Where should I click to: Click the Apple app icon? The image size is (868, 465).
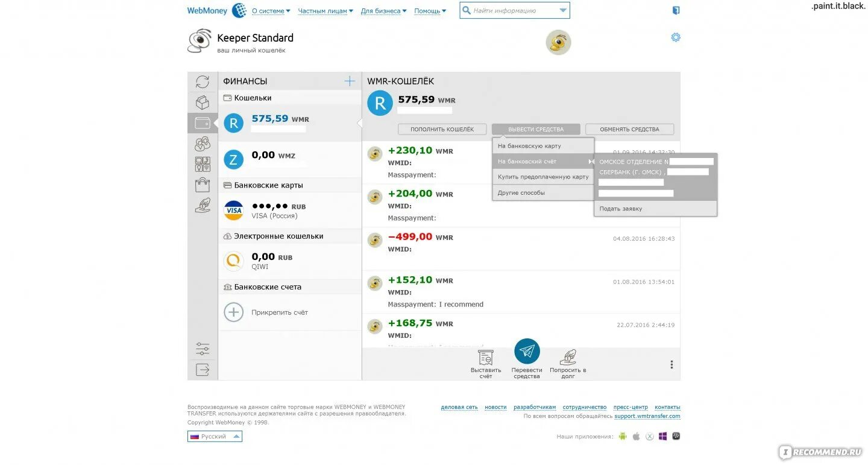coord(636,436)
